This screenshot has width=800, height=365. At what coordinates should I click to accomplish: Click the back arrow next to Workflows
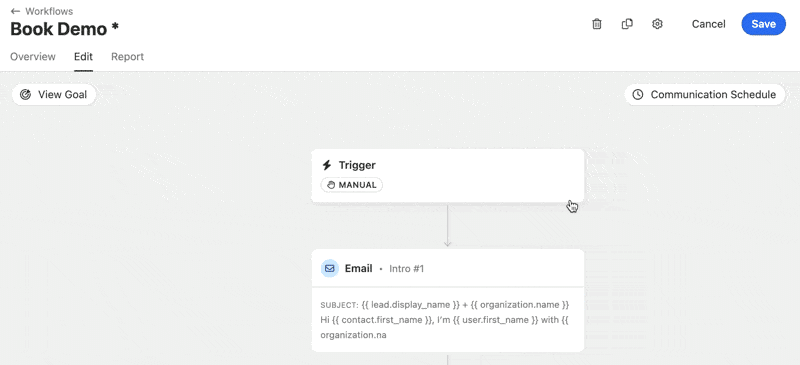tap(15, 11)
